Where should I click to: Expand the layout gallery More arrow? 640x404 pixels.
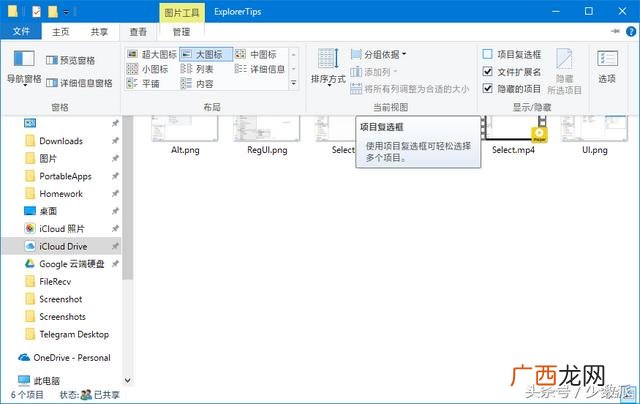coord(293,84)
